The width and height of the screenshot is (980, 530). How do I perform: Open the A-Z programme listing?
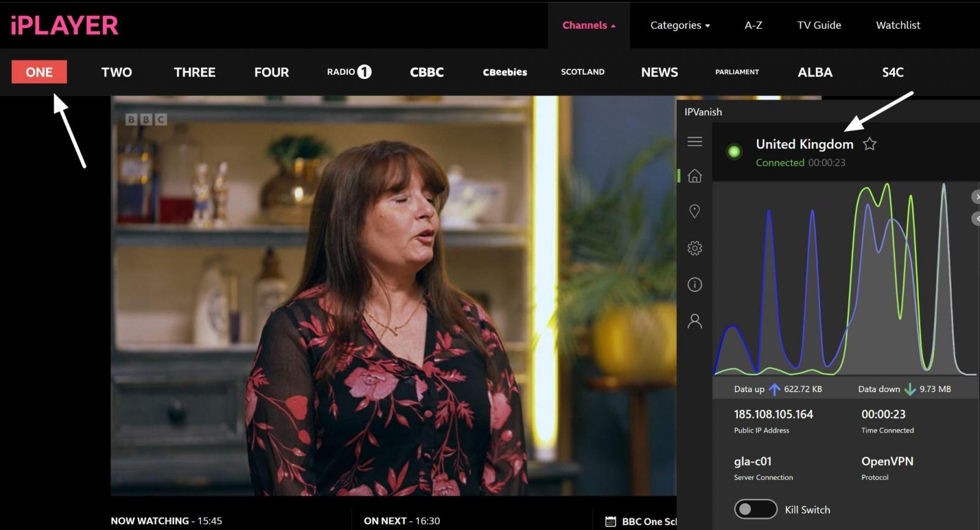coord(753,25)
